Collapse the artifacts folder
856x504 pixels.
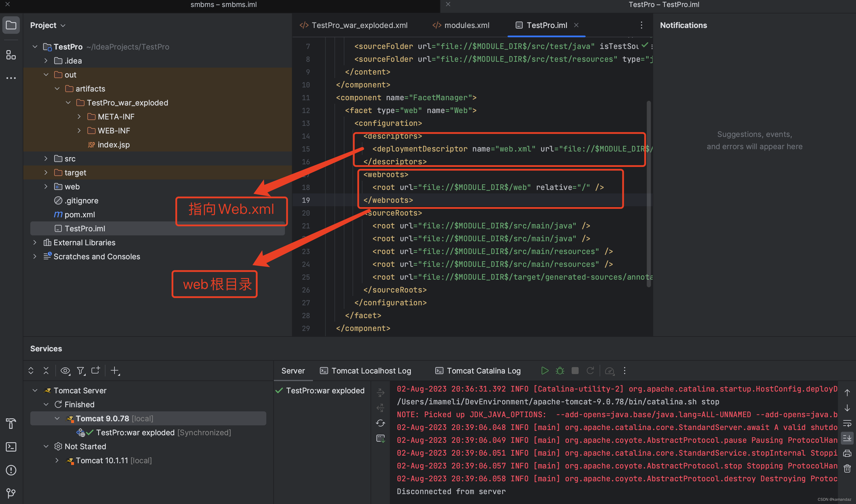pyautogui.click(x=57, y=88)
